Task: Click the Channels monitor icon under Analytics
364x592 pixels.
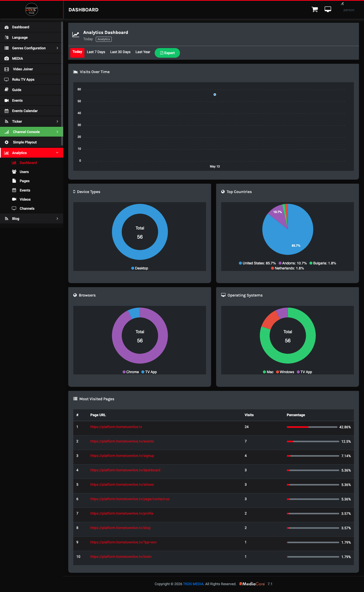Action: (x=14, y=208)
